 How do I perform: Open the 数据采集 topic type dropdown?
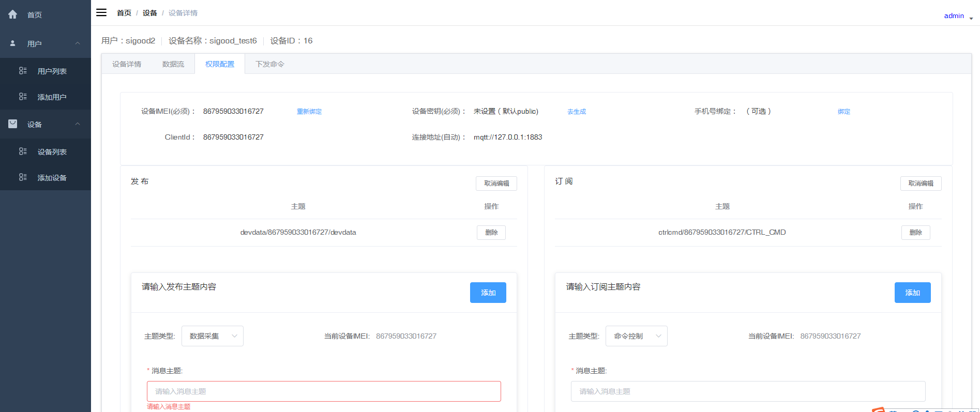pyautogui.click(x=213, y=336)
